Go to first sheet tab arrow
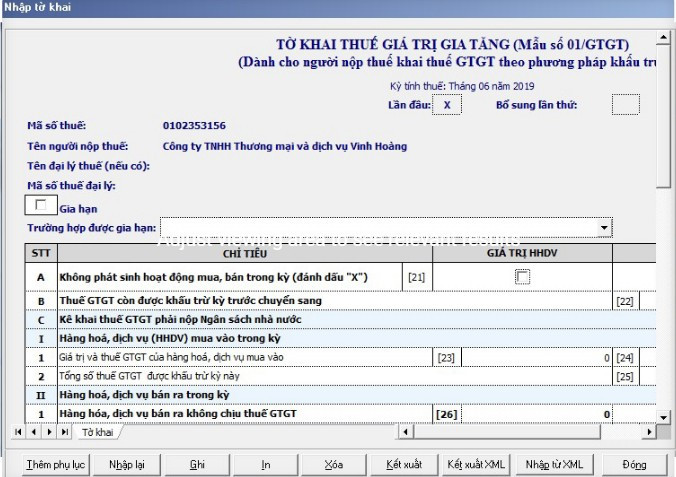 pyautogui.click(x=18, y=432)
